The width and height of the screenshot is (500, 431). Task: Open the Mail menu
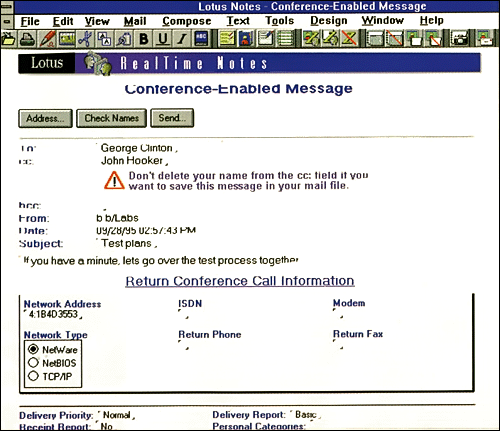(x=135, y=21)
